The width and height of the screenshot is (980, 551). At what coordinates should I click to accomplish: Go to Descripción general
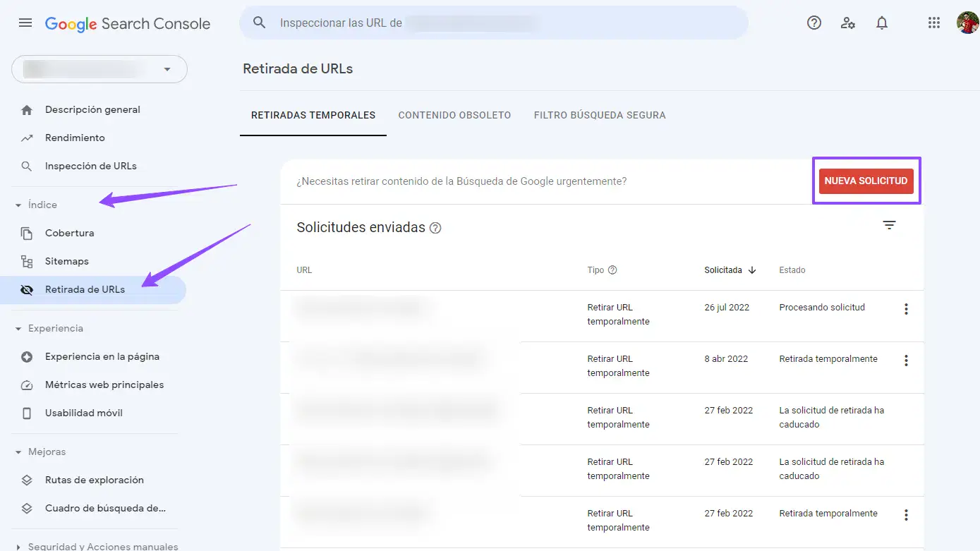pos(92,109)
